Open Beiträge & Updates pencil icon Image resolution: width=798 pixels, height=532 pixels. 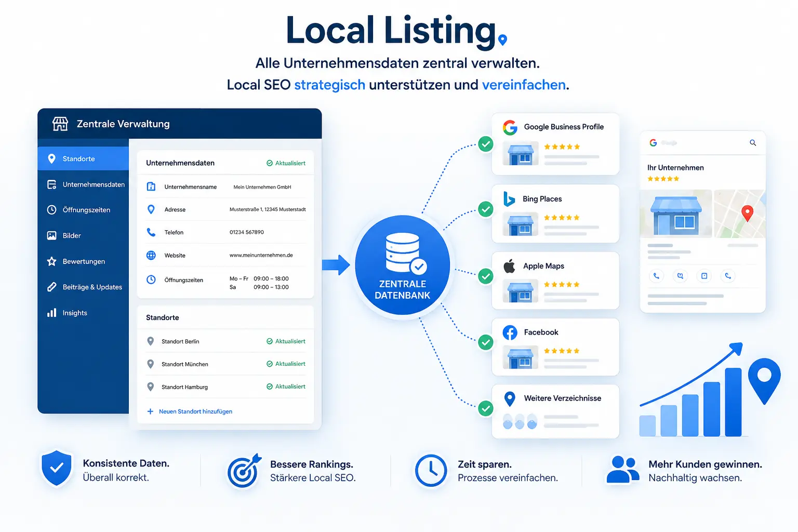click(51, 287)
